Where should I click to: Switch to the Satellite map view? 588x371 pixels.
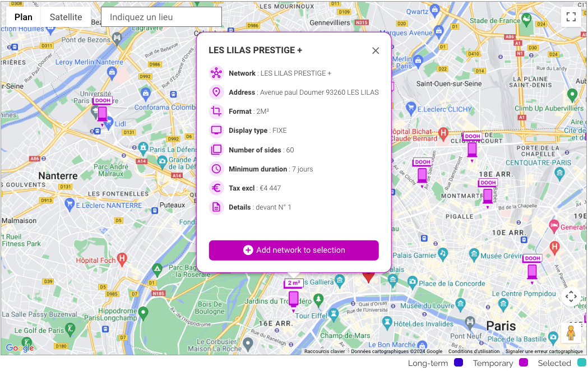[x=66, y=17]
